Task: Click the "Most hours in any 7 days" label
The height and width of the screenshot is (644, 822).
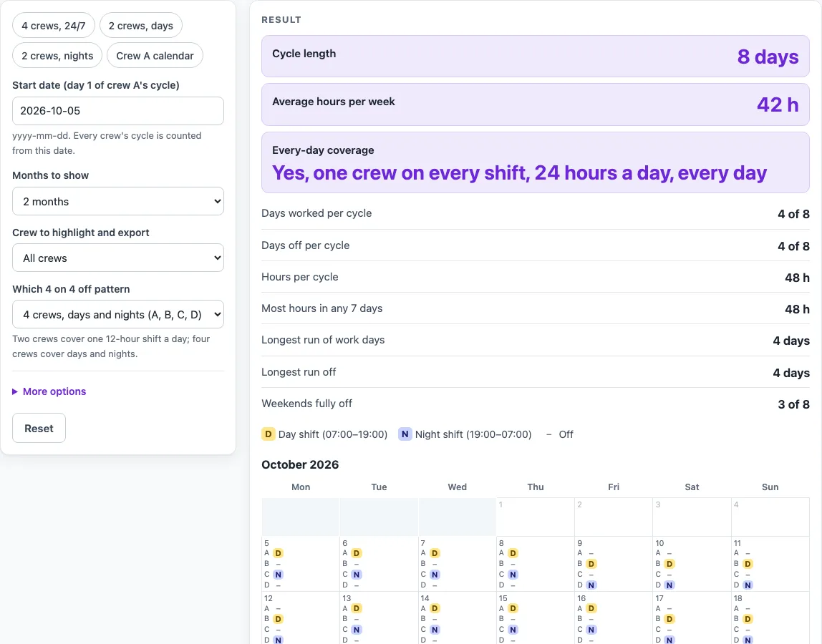Action: [322, 308]
